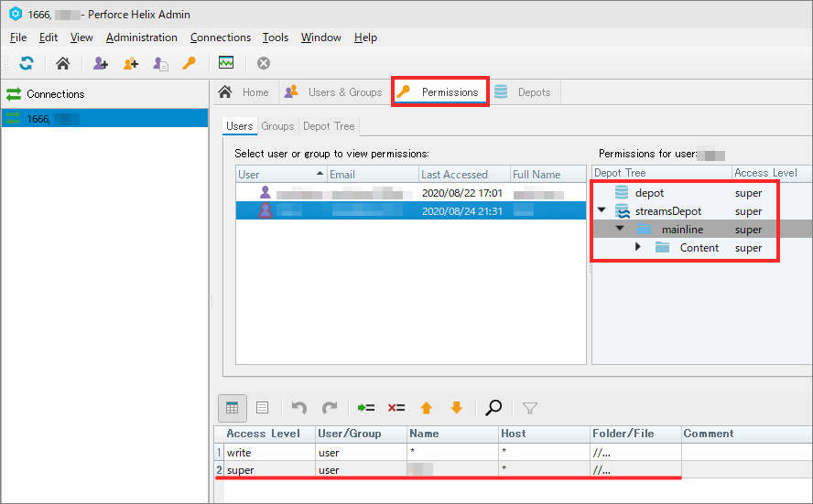The image size is (813, 504).
Task: Click the Comment column header
Action: tap(747, 434)
